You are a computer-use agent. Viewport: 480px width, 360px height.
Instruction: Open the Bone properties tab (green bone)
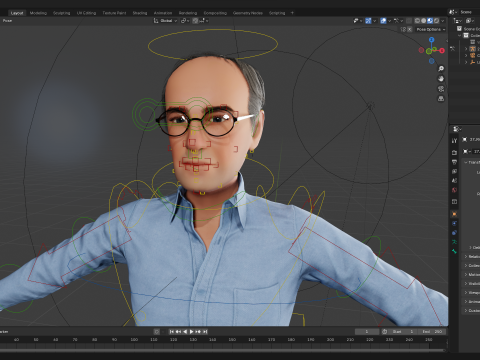point(454,251)
